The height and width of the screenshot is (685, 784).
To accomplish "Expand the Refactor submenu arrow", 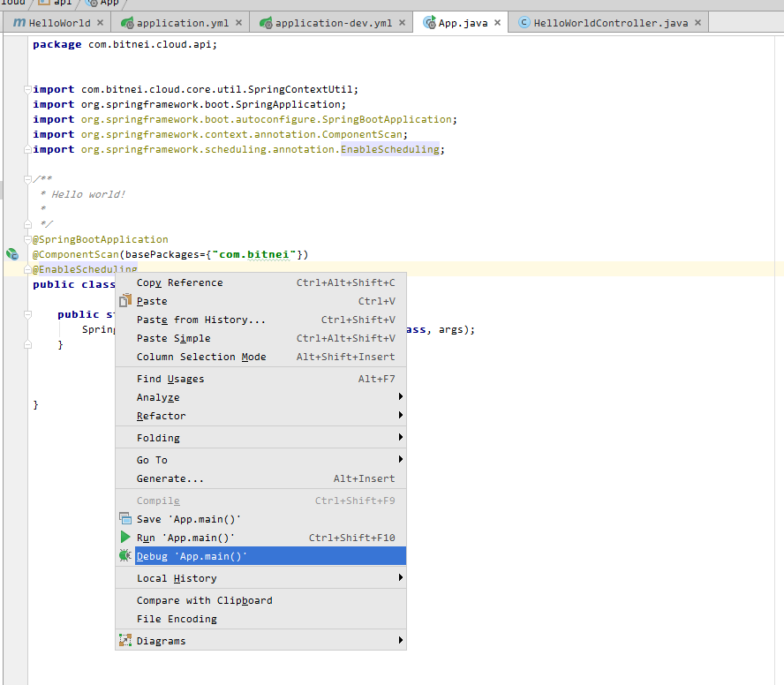I will [x=401, y=415].
